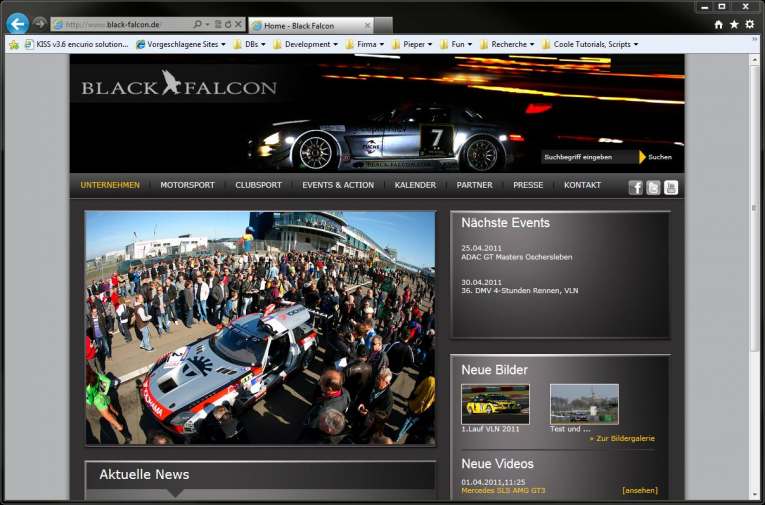Click the YouTube icon in navigation bar

click(671, 187)
